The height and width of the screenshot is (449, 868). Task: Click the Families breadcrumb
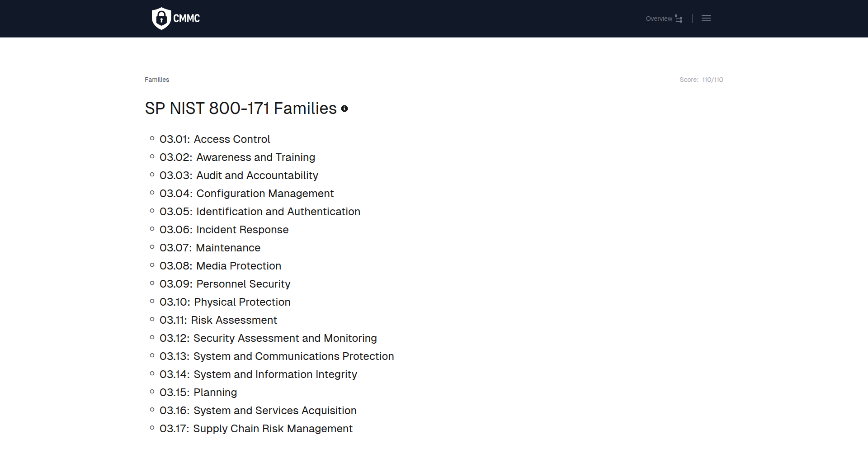[157, 80]
